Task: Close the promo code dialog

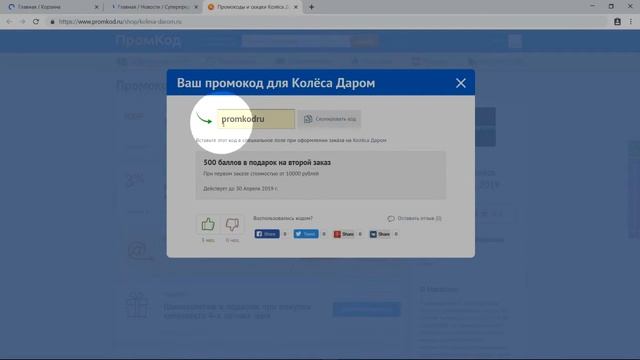Action: tap(461, 83)
